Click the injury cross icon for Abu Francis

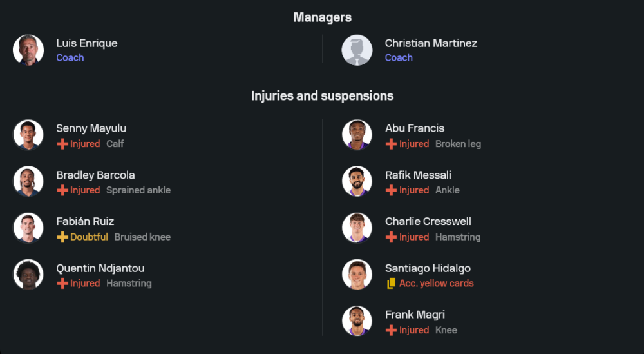coord(391,144)
